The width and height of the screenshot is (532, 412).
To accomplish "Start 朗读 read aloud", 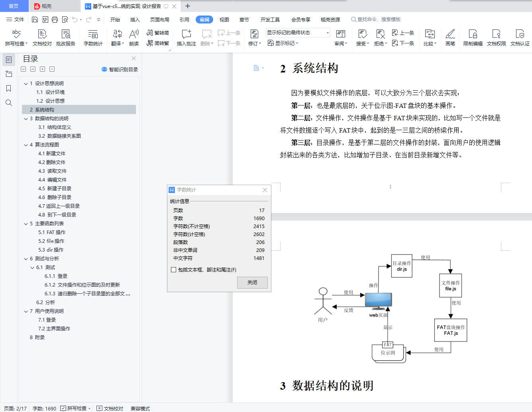I will 134,38.
